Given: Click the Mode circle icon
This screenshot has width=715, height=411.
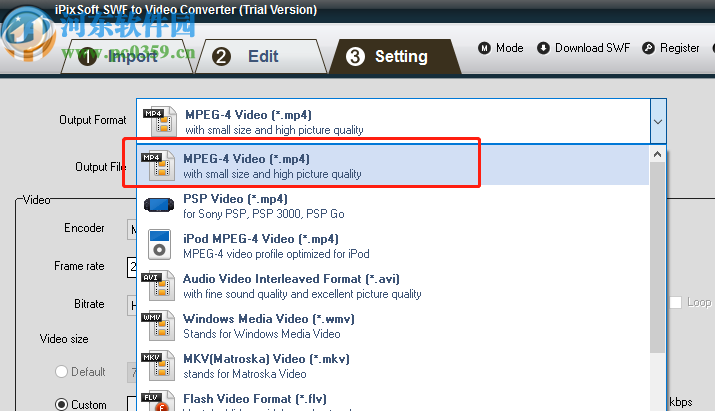Looking at the screenshot, I should pos(484,48).
